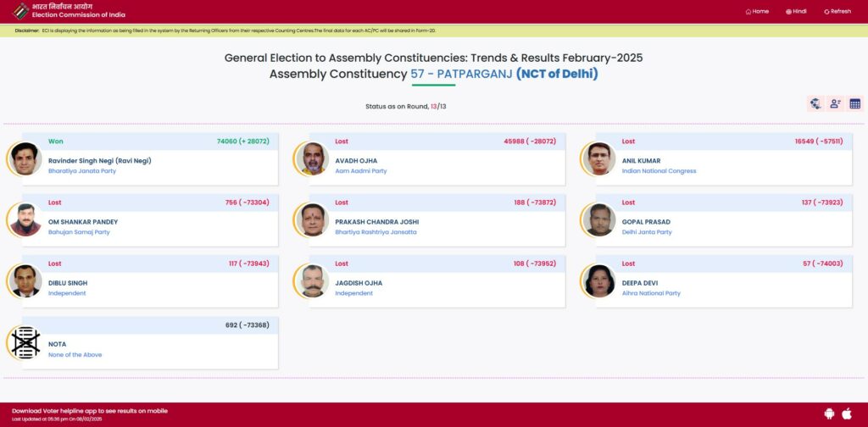This screenshot has height=427, width=868.
Task: Download the Android voter helpline app
Action: click(x=829, y=413)
